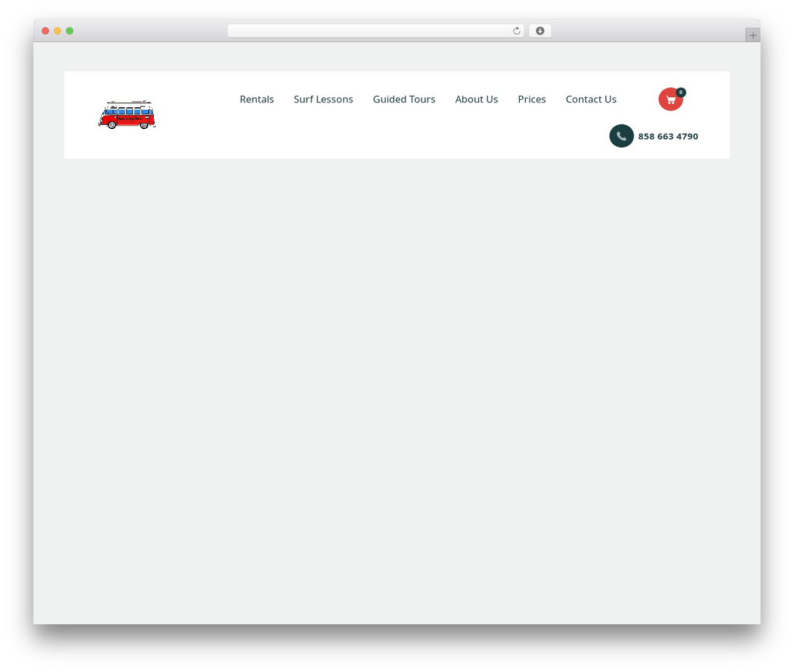View the Prices page
The width and height of the screenshot is (794, 672).
(x=532, y=99)
